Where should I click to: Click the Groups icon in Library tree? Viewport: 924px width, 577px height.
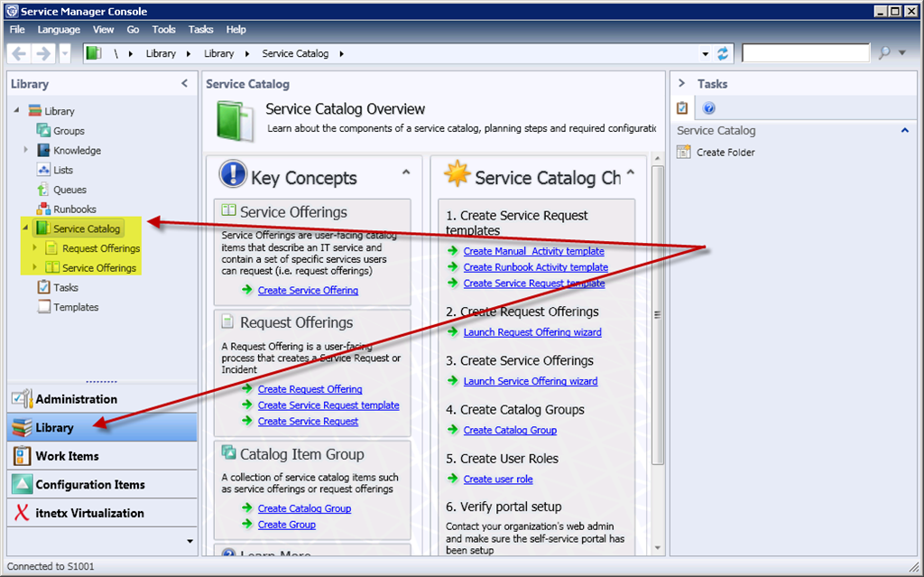(x=43, y=131)
